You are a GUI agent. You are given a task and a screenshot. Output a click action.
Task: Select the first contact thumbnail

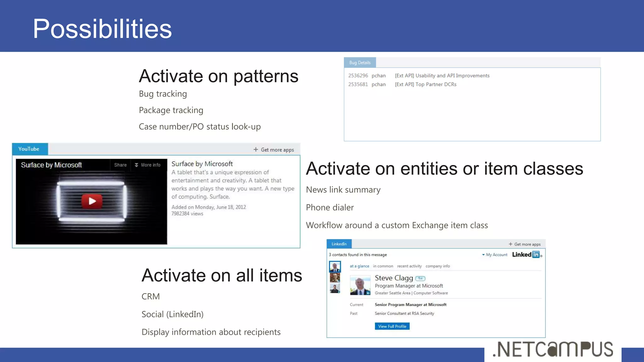pyautogui.click(x=335, y=266)
